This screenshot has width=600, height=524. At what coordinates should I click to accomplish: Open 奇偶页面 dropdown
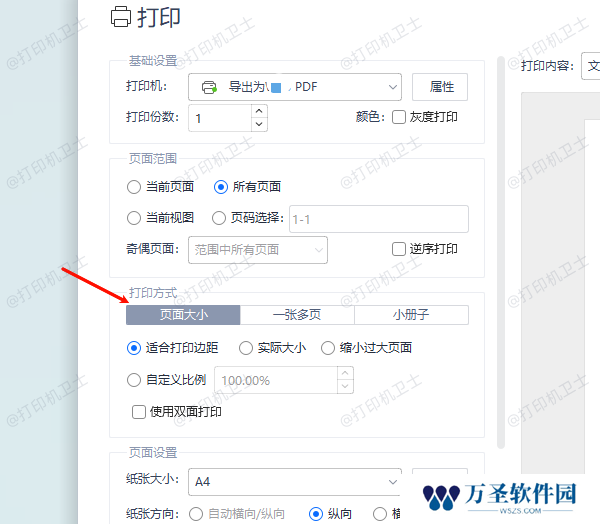coord(258,250)
